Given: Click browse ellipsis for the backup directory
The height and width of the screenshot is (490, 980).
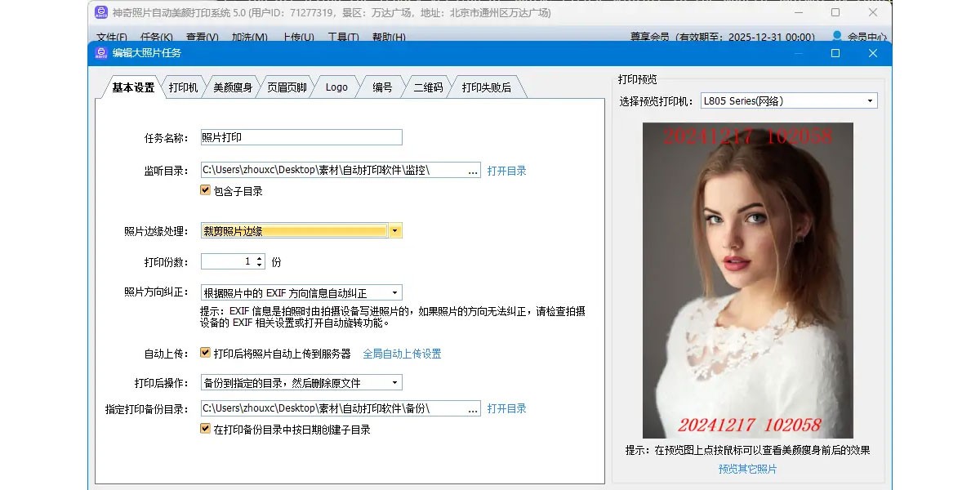Looking at the screenshot, I should coord(473,408).
